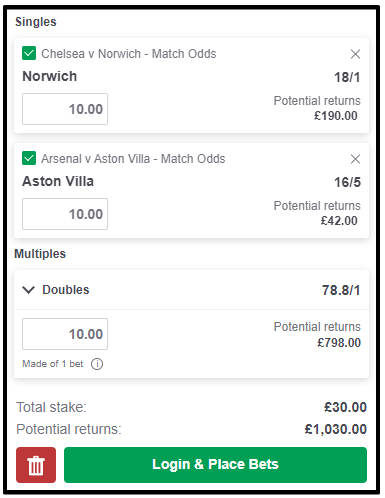Click the Made of 1 bet text
385x498 pixels.
53,364
